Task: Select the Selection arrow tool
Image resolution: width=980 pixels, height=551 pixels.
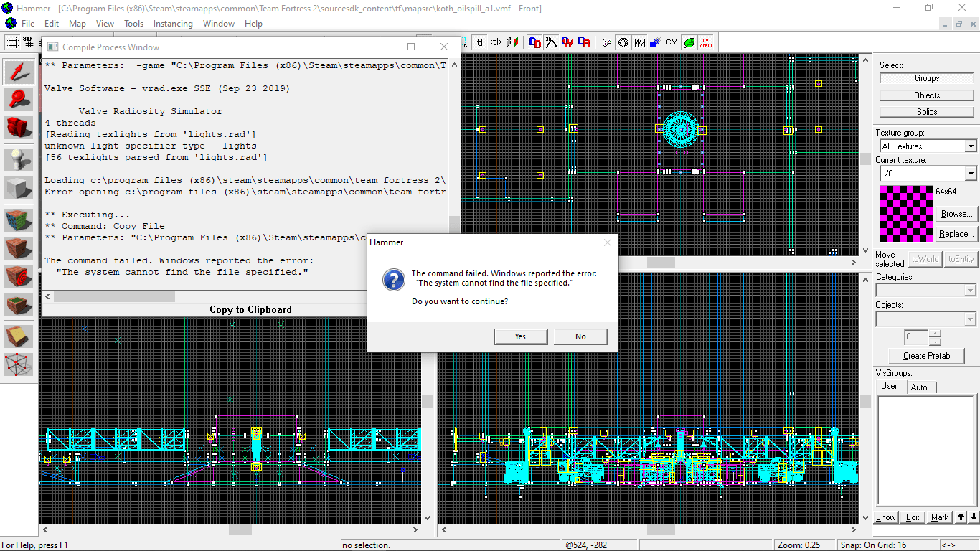Action: coord(19,71)
